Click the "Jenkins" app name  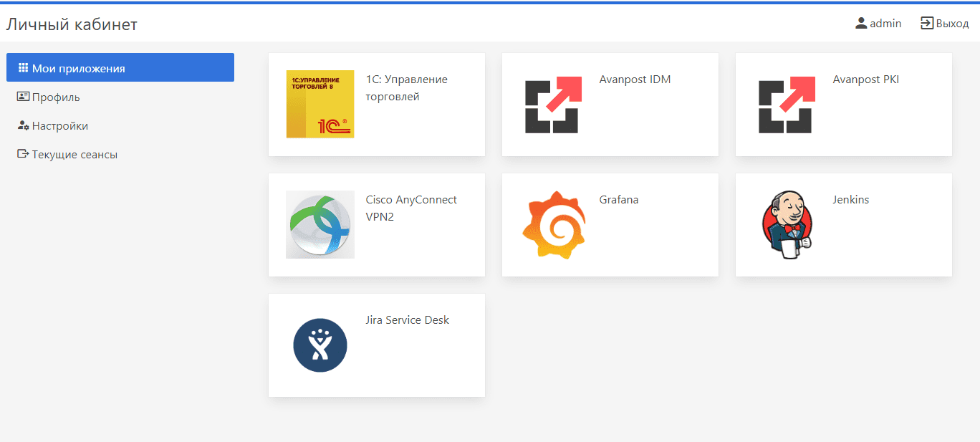(x=851, y=200)
